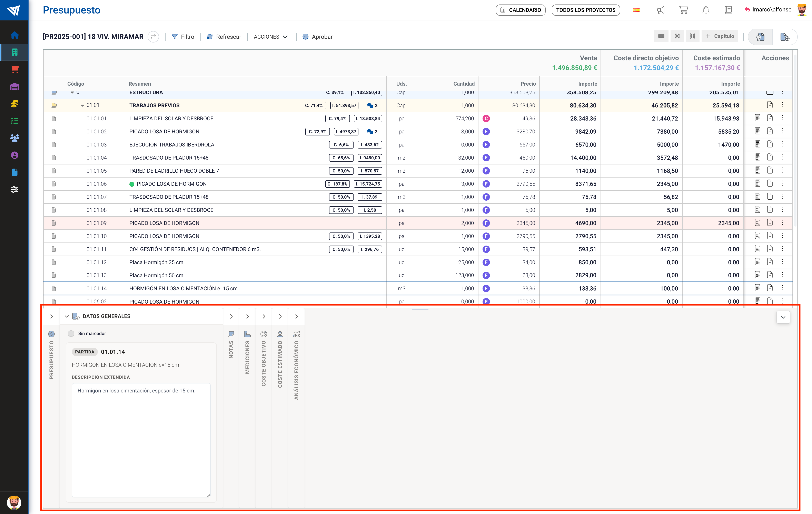Click the home icon in sidebar
This screenshot has height=514, width=812.
(x=14, y=35)
